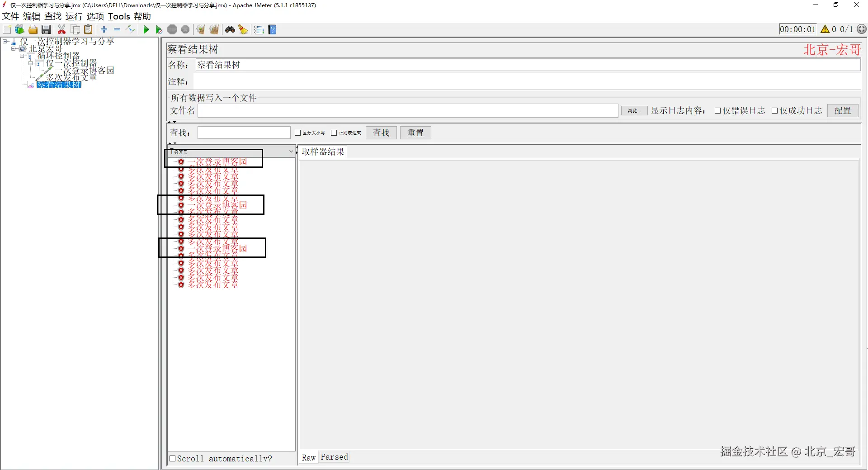868x470 pixels.
Task: Open the 选项 menu
Action: click(x=95, y=16)
